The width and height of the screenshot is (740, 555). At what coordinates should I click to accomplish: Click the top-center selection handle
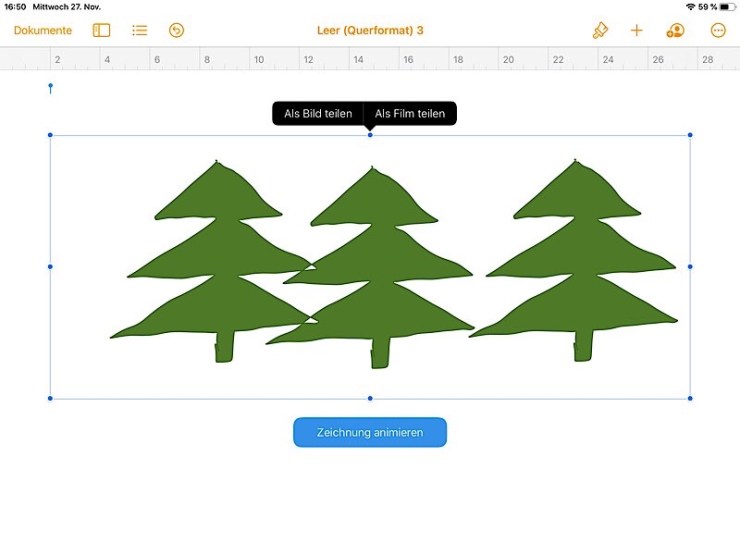point(370,135)
